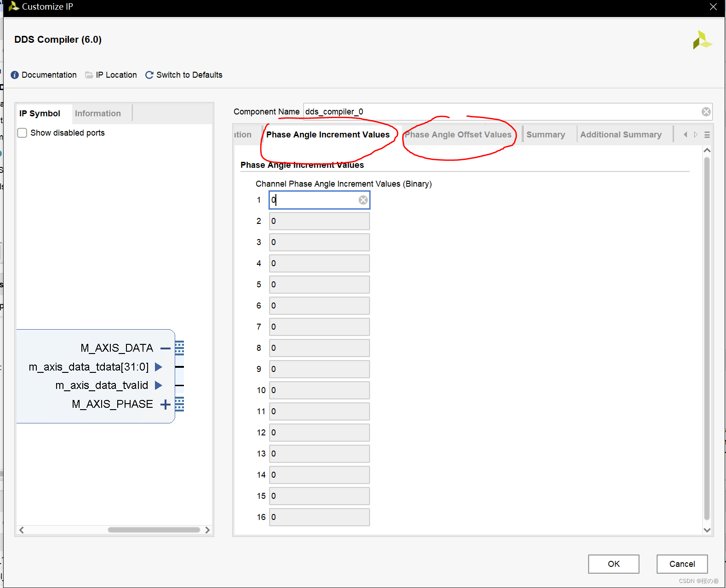Click the M_AXIS_DATA interface label
726x588 pixels.
(x=117, y=348)
